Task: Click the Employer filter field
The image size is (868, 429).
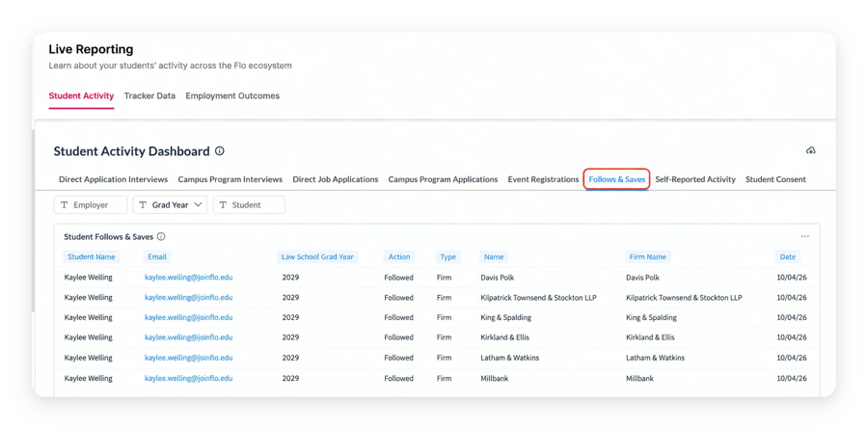Action: click(x=91, y=204)
